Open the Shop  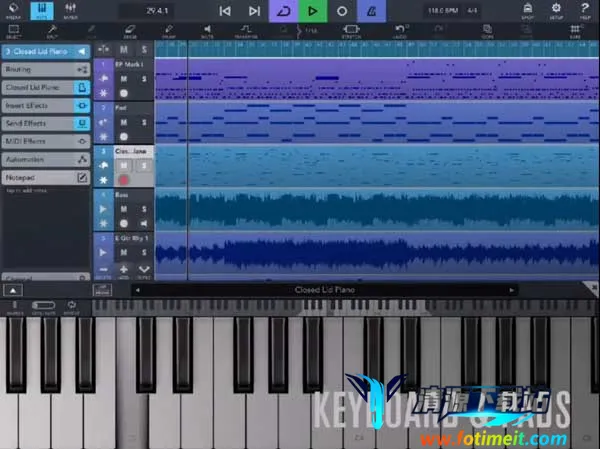point(528,10)
